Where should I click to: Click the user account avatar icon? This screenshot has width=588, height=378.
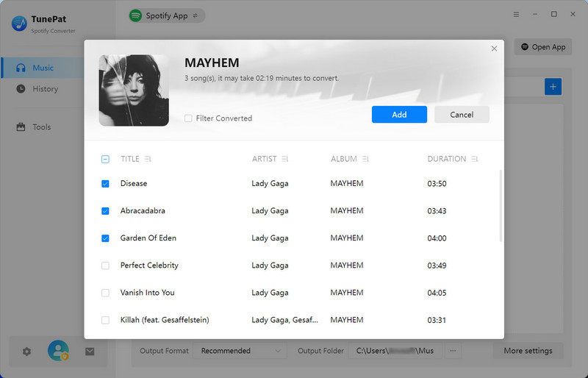coord(58,351)
